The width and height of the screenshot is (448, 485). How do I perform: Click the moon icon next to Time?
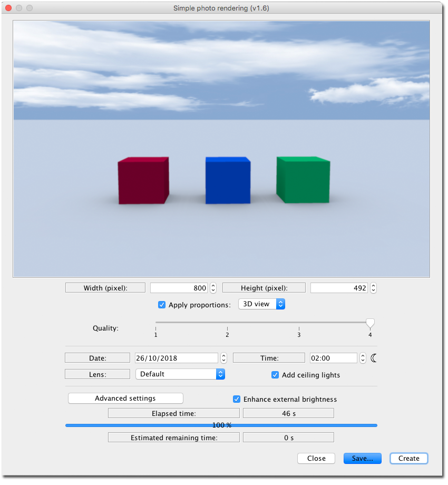(x=374, y=358)
